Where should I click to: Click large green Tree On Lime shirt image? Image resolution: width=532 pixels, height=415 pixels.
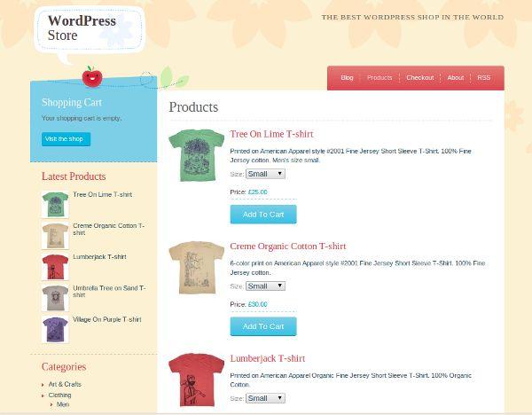pos(197,155)
